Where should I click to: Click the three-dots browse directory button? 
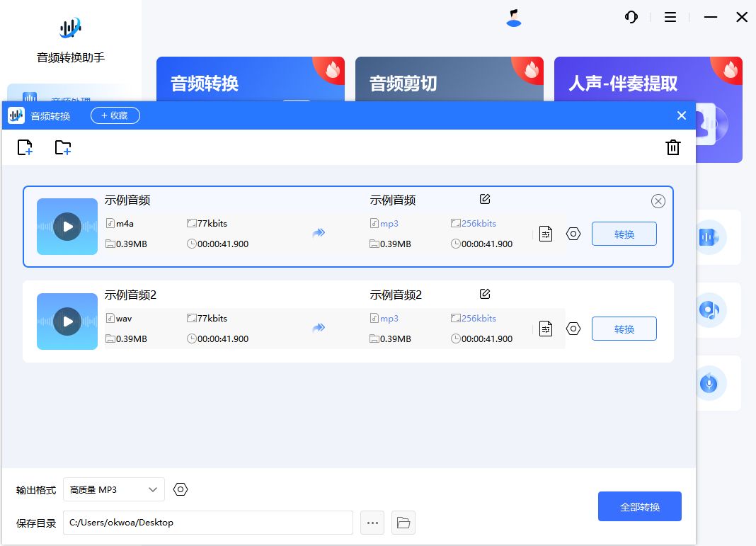click(x=372, y=523)
